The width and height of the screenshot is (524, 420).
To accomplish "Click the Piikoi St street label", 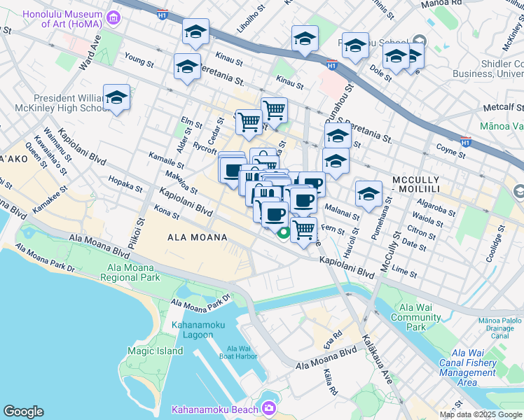I will point(137,234).
